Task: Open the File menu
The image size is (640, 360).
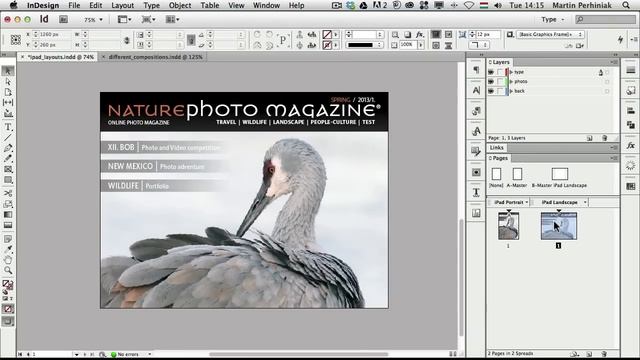Action: 74,5
